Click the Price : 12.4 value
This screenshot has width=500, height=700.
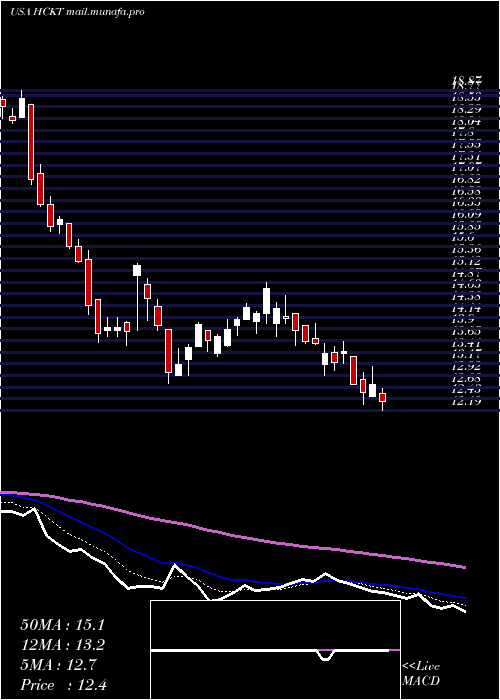(62, 685)
